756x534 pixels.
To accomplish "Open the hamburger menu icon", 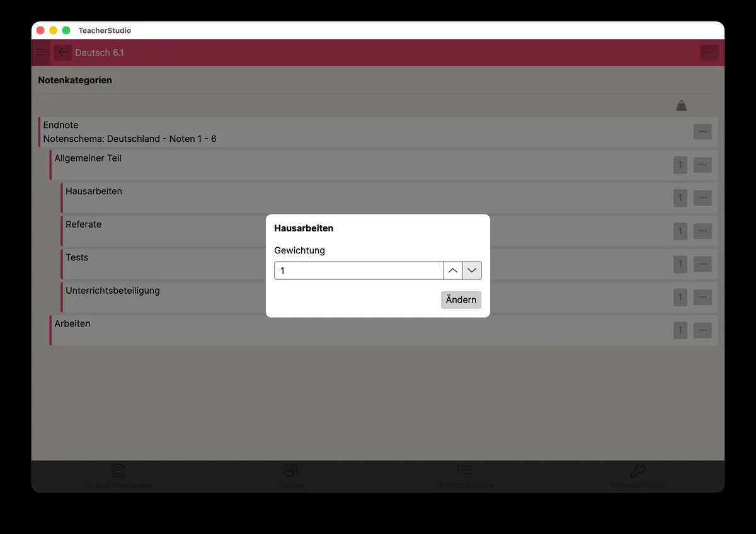I will click(41, 52).
